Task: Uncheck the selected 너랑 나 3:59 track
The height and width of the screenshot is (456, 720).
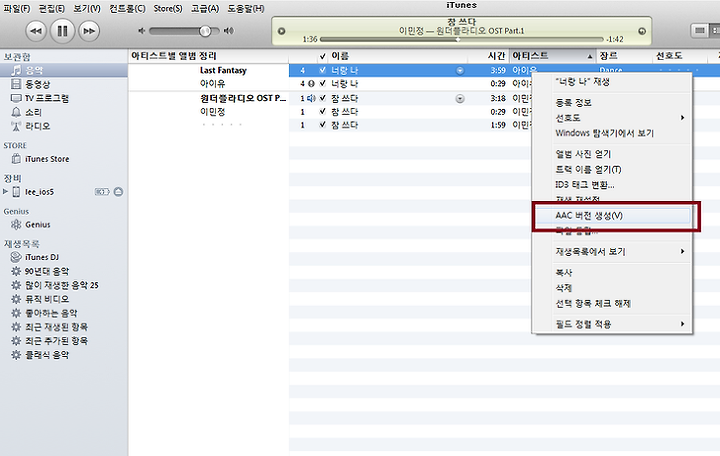Action: click(x=322, y=70)
